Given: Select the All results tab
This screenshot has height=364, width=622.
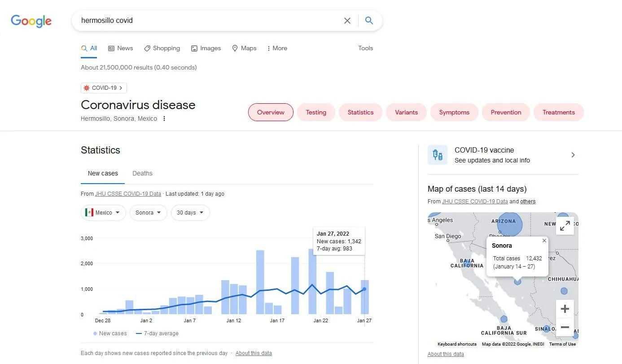Looking at the screenshot, I should point(89,48).
